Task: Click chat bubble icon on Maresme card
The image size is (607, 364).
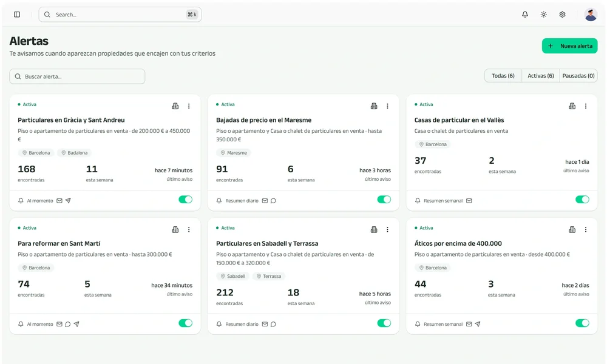Action: [x=273, y=201]
